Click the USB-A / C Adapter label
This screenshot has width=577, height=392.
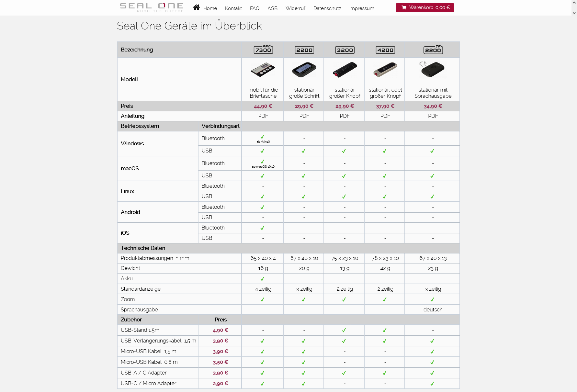pos(143,373)
